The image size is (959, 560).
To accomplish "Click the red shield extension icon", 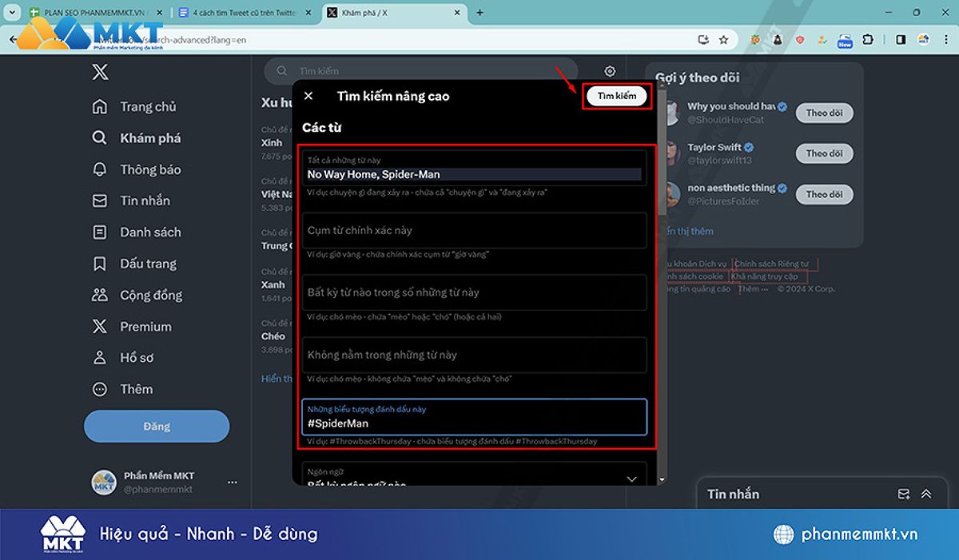I will coord(800,39).
